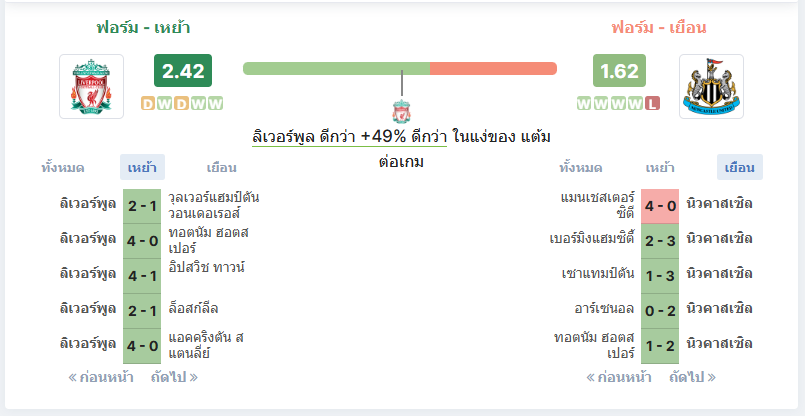
Task: Select Newcastle's 'เยือน' filter tab
Action: click(740, 167)
